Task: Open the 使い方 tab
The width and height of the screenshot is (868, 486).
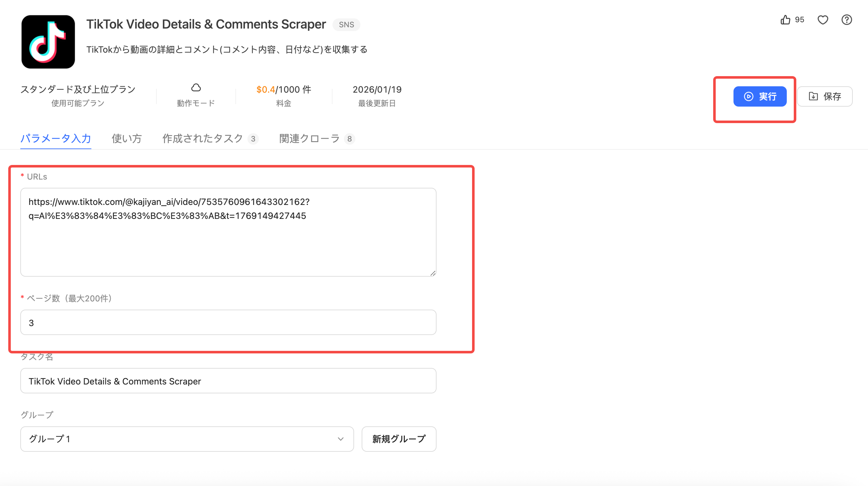Action: [126, 139]
